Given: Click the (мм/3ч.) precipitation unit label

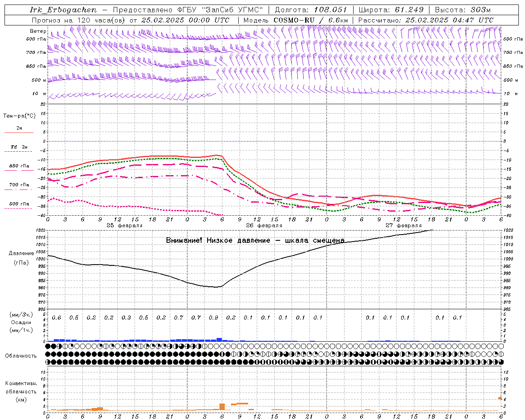Looking at the screenshot, I should [21, 315].
